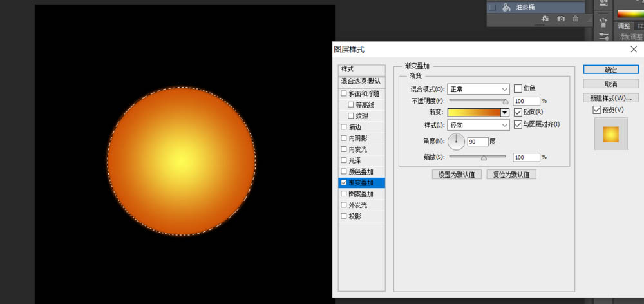The height and width of the screenshot is (304, 644).
Task: Click the trash delete-state icon in History panel
Action: coord(575,19)
